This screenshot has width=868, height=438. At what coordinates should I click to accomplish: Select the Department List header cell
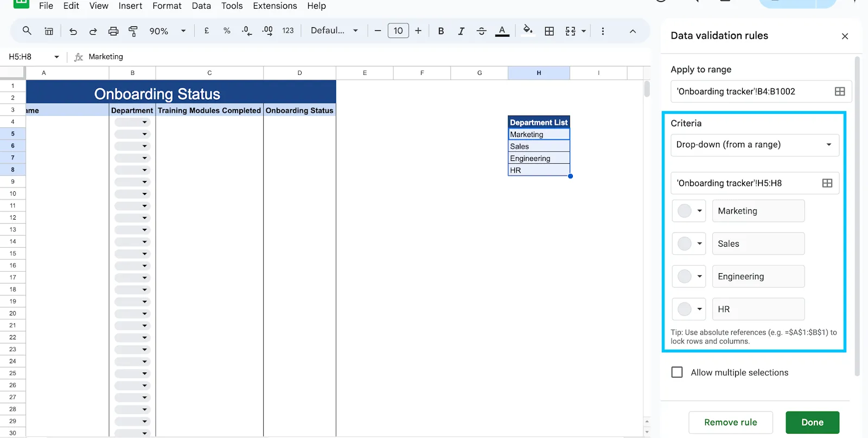pos(539,123)
